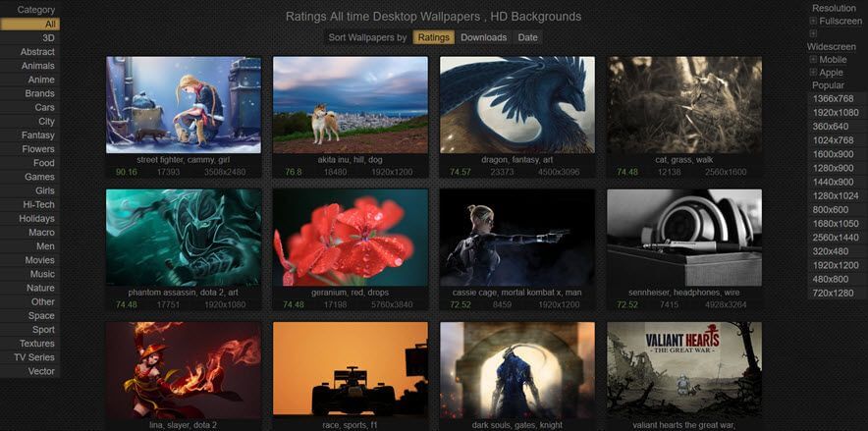This screenshot has width=868, height=431.
Task: Open the blue dragon fantasy wallpaper thumbnail
Action: click(517, 105)
